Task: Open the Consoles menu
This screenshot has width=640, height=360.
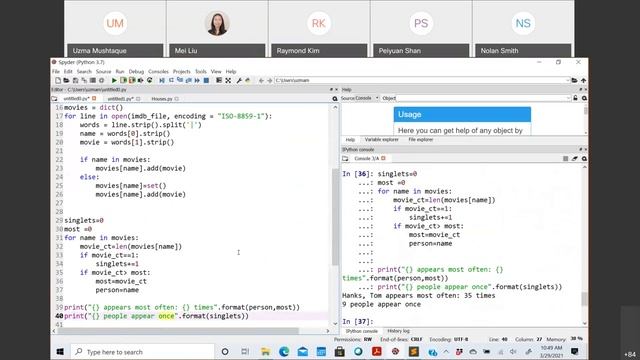Action: (158, 71)
